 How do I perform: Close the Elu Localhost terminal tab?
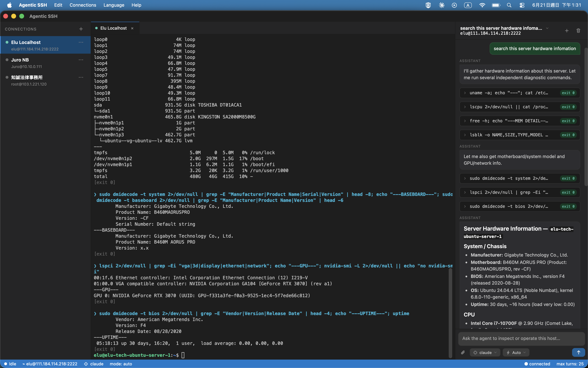132,28
